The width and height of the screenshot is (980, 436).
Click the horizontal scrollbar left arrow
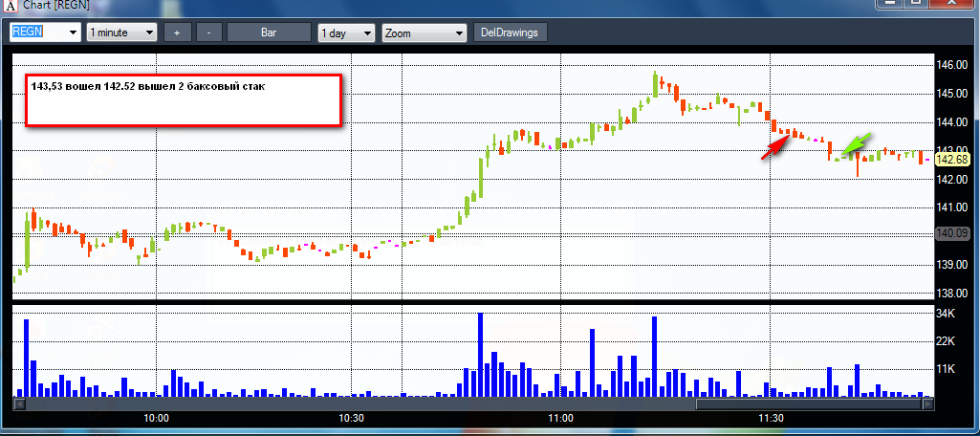point(19,404)
